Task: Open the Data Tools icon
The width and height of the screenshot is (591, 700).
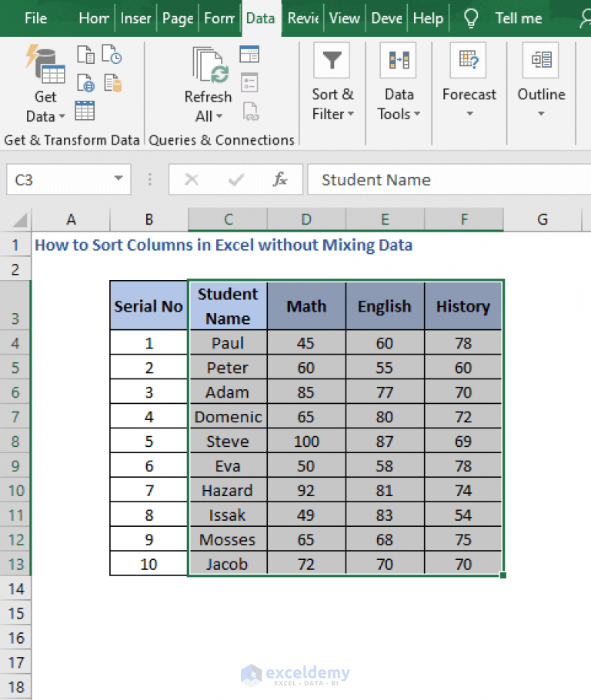Action: (398, 60)
